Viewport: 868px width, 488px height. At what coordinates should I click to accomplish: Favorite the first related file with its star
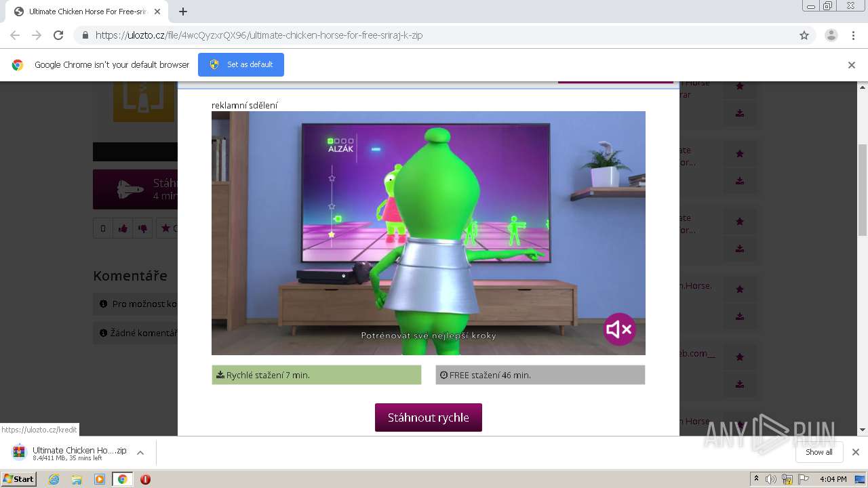click(740, 86)
